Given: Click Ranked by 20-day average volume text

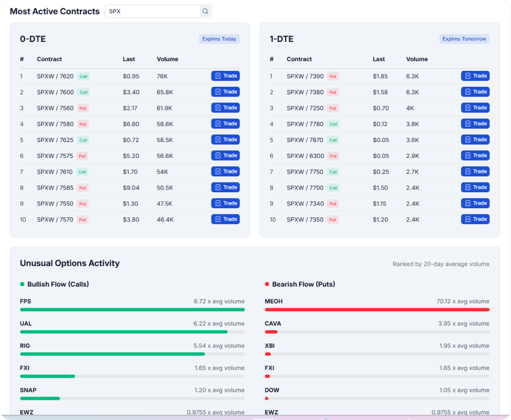Looking at the screenshot, I should coord(441,264).
